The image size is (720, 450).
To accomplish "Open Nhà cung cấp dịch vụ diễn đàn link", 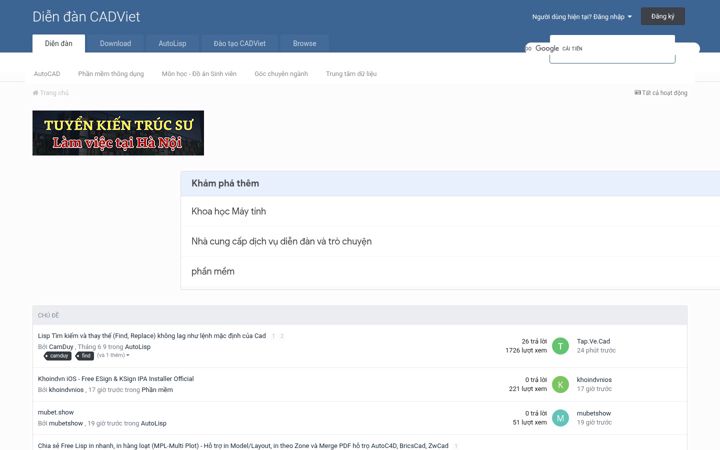I will click(x=281, y=241).
